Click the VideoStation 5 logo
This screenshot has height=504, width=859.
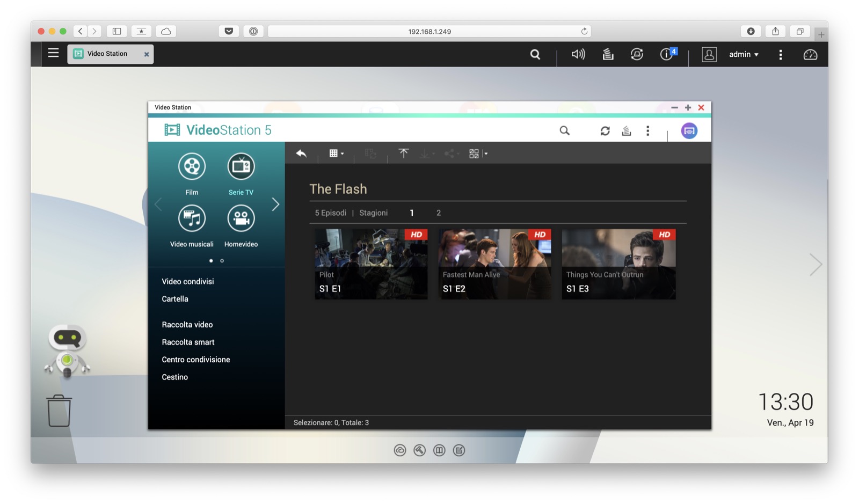coord(217,130)
